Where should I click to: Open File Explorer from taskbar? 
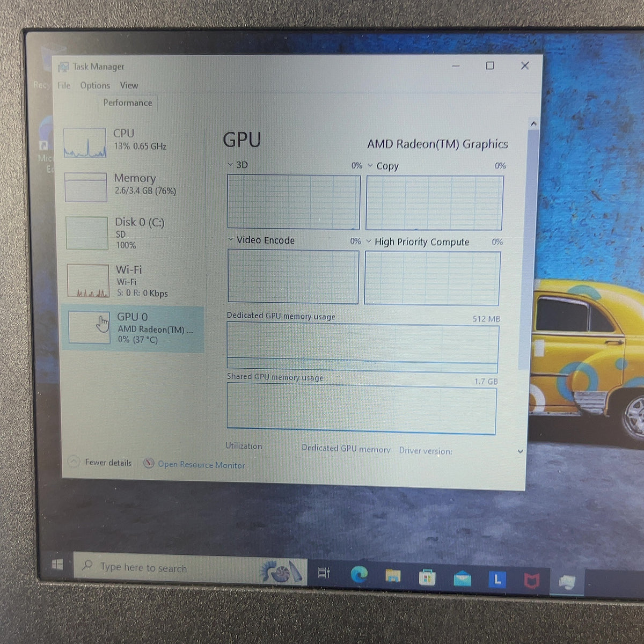(x=393, y=576)
